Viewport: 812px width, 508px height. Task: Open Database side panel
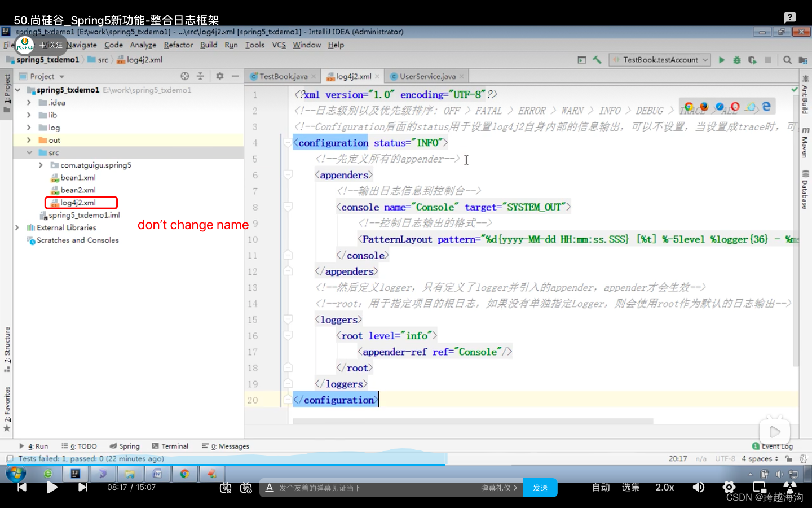[805, 190]
